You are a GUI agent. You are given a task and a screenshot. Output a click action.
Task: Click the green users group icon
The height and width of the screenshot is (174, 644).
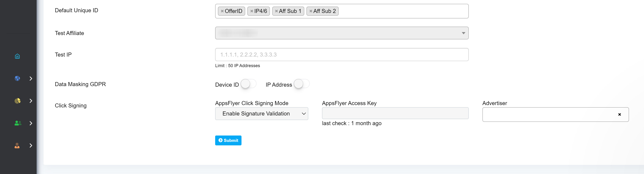pyautogui.click(x=18, y=123)
